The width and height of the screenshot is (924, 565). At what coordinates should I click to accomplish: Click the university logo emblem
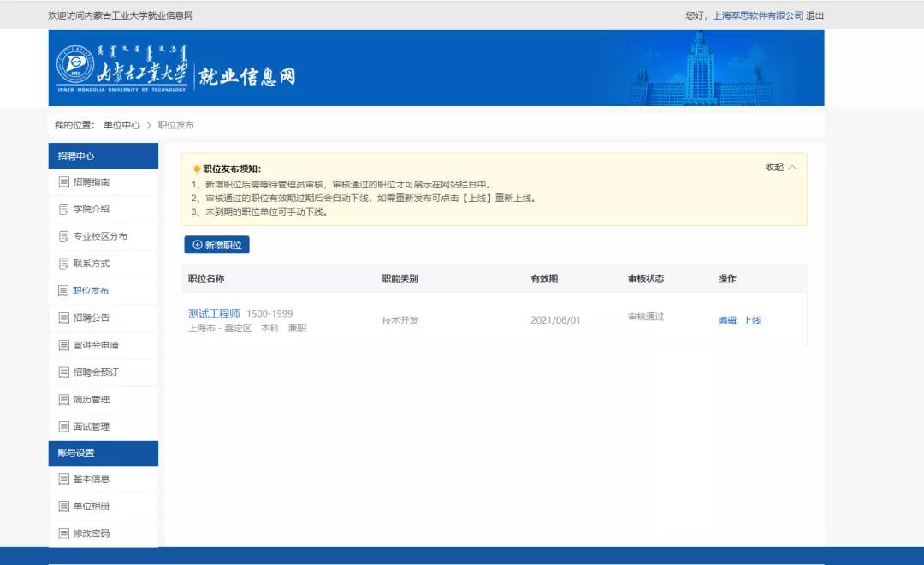tap(74, 66)
